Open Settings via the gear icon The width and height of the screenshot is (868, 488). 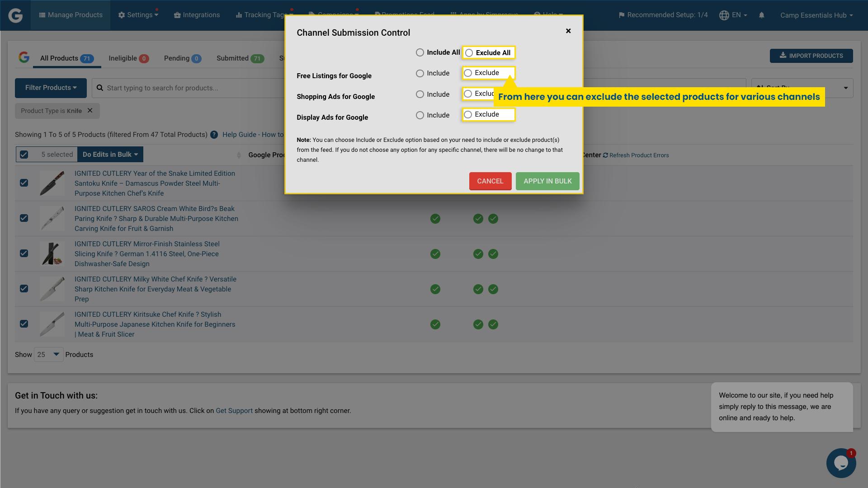(x=121, y=14)
